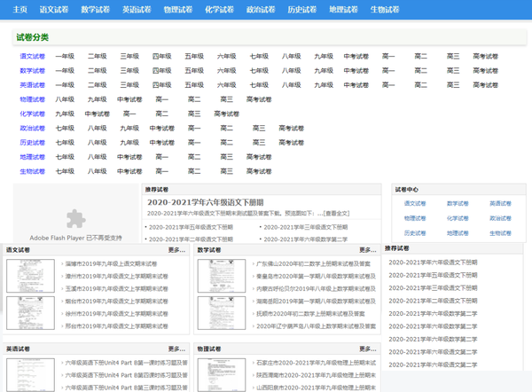The height and width of the screenshot is (392, 532).
Task: Select 七年级 in the 政治试卷 category row
Action: tap(65, 129)
